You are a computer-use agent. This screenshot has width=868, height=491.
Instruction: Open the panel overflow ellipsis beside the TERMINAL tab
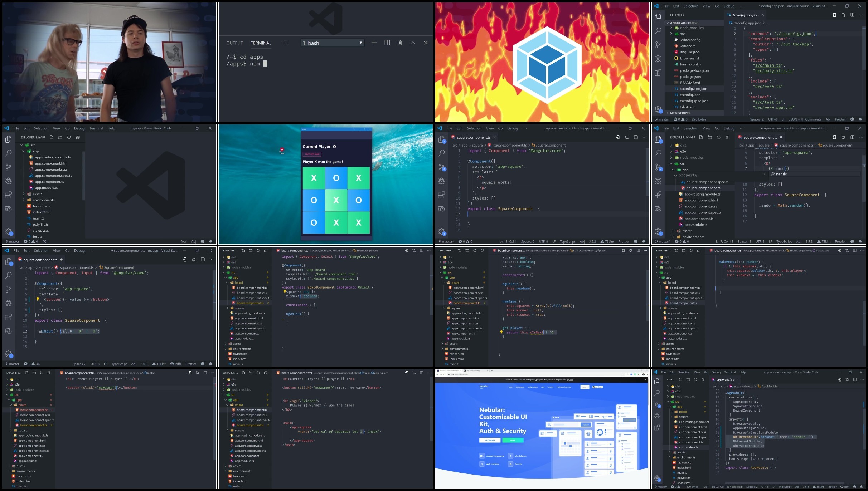point(285,43)
